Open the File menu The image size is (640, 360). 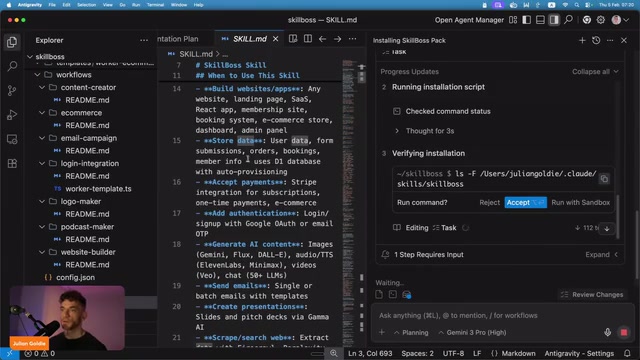52,5
